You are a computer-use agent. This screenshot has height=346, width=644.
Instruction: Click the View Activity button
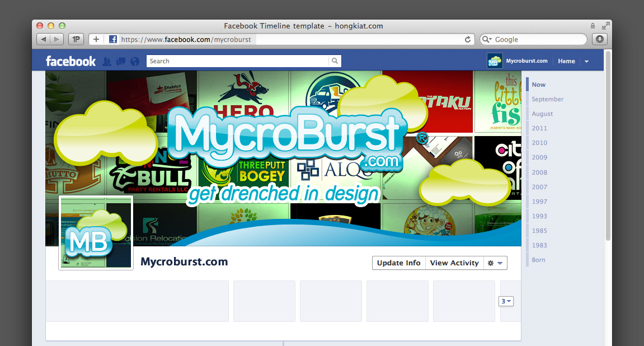tap(454, 263)
